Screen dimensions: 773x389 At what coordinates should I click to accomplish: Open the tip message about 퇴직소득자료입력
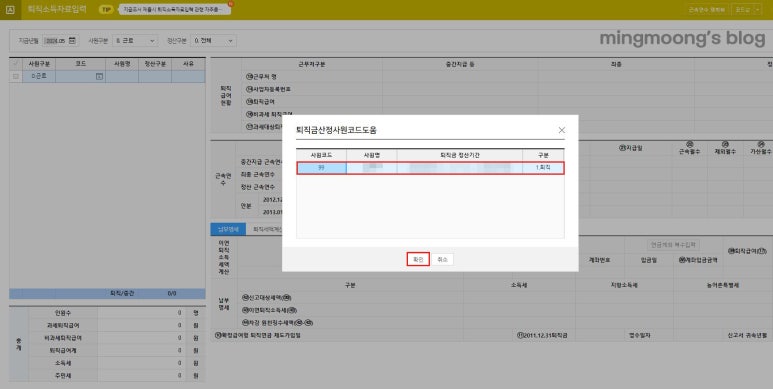tap(175, 9)
